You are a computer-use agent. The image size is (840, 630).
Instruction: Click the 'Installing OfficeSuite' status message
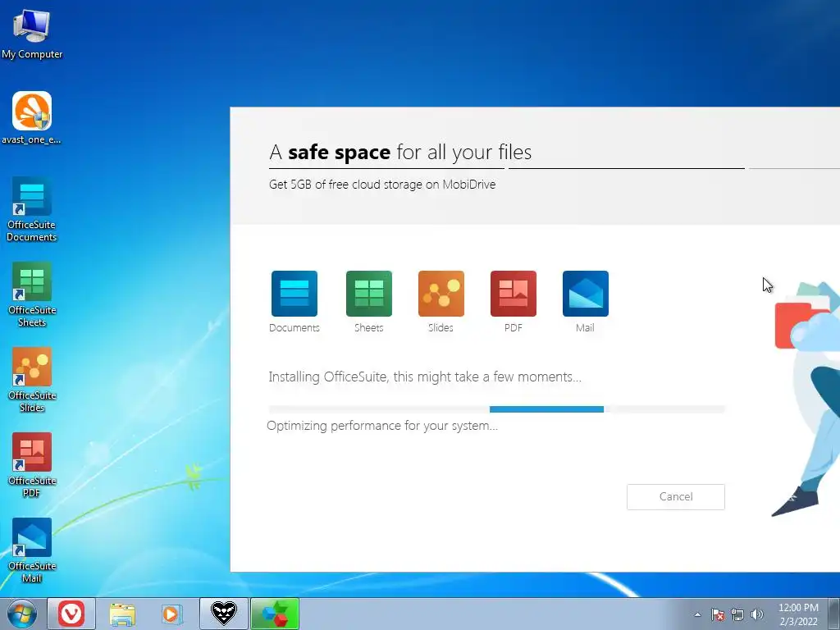tap(425, 377)
